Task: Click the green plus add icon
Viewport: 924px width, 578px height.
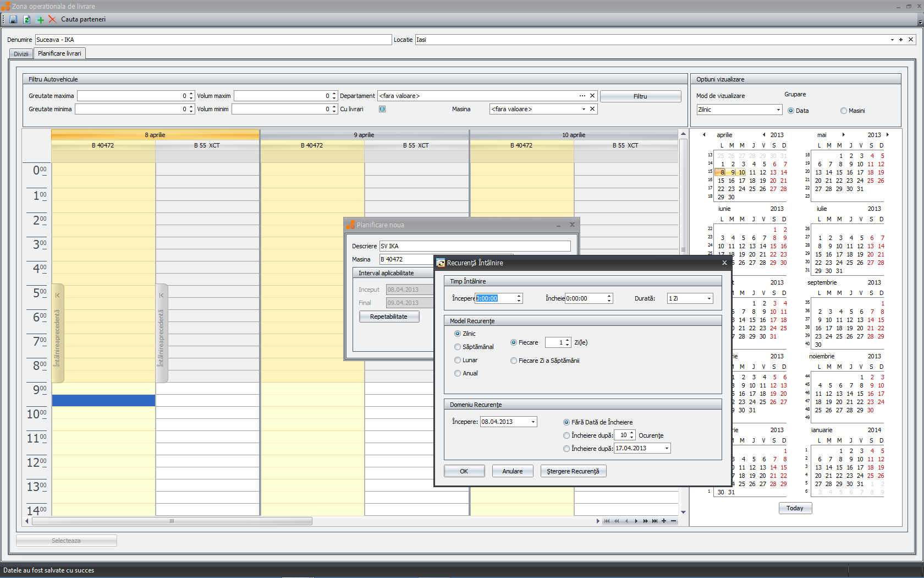Action: click(x=40, y=19)
